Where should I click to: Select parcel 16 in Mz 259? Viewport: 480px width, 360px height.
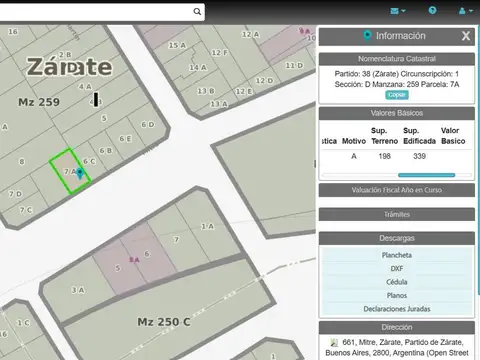point(13,32)
